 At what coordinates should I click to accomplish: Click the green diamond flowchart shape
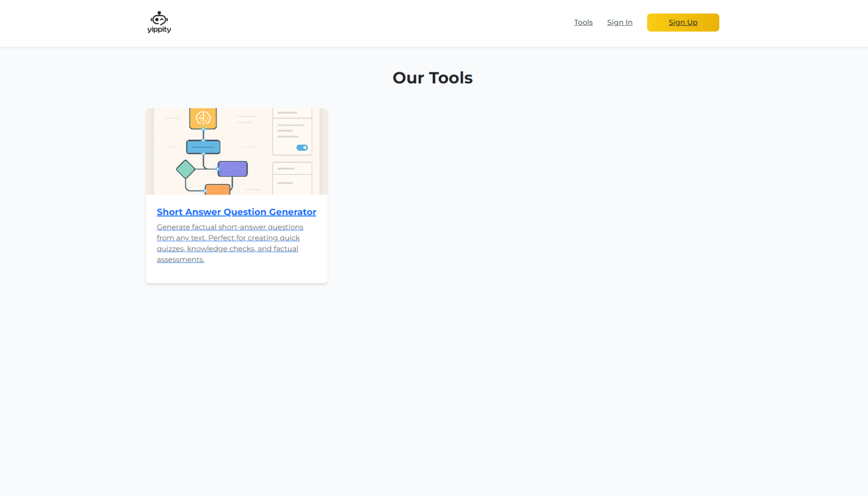[x=185, y=169]
